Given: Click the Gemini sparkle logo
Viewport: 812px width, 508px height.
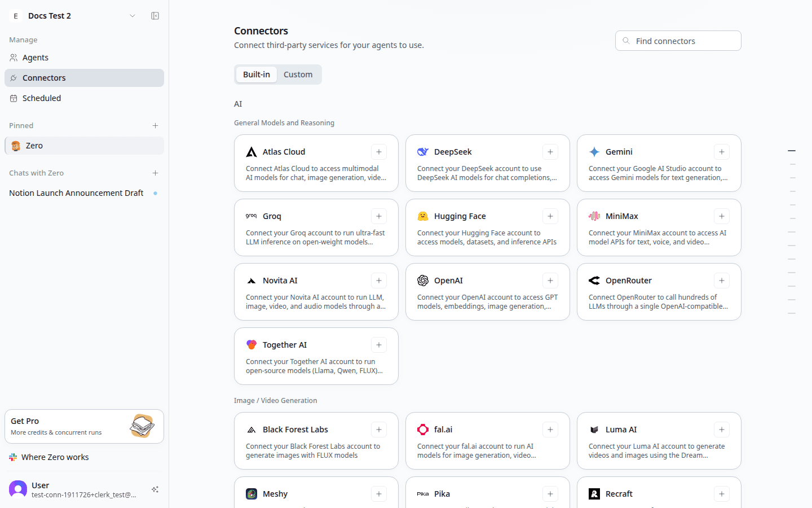Looking at the screenshot, I should pos(594,152).
